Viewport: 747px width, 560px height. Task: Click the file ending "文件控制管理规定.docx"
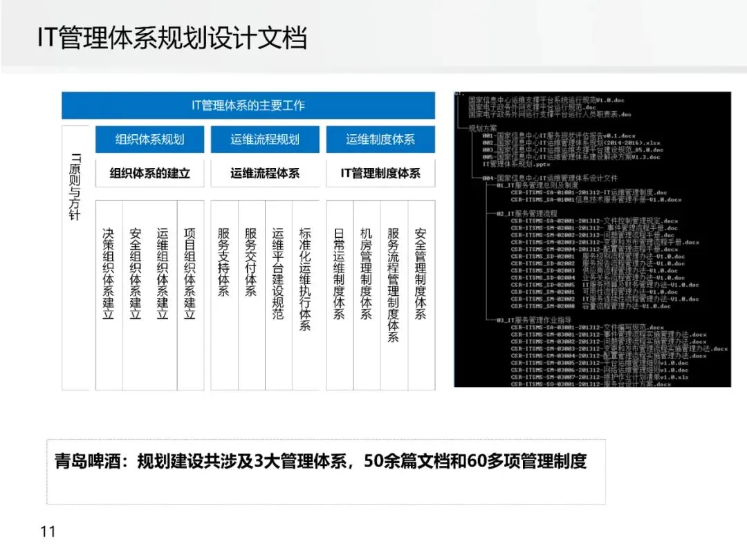tap(594, 221)
